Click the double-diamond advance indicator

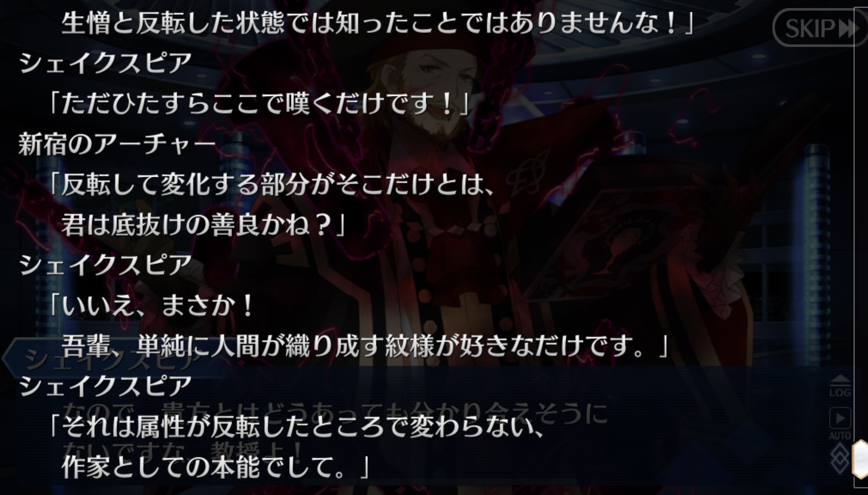(840, 458)
